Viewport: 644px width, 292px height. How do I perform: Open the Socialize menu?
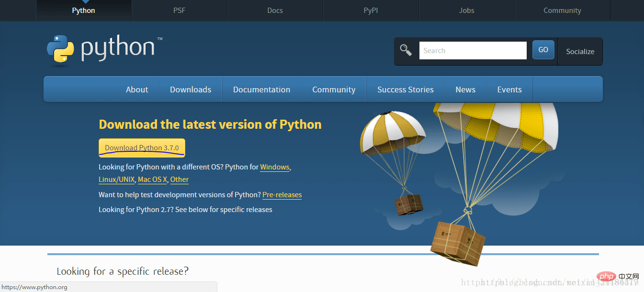tap(580, 52)
